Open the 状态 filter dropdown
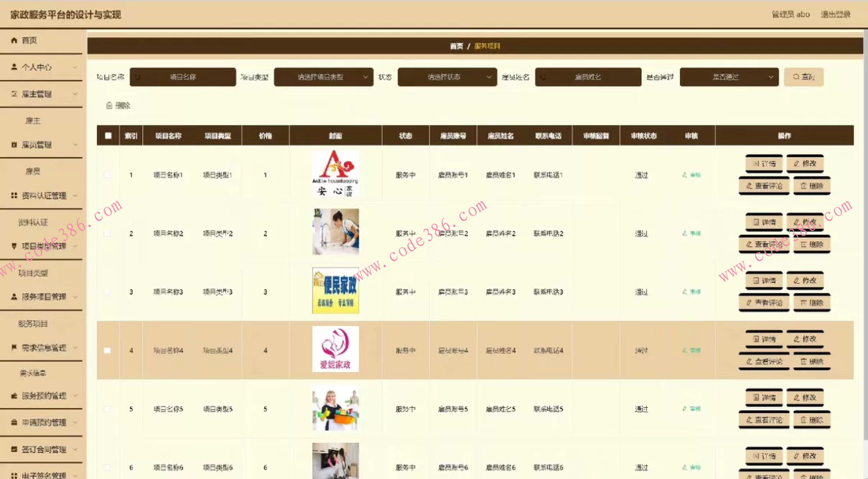This screenshot has width=868, height=479. point(447,77)
